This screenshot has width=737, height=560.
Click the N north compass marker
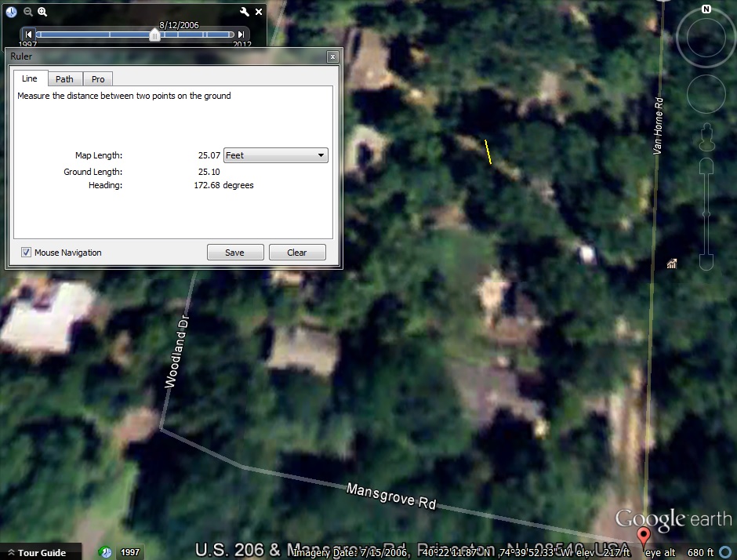[x=706, y=9]
